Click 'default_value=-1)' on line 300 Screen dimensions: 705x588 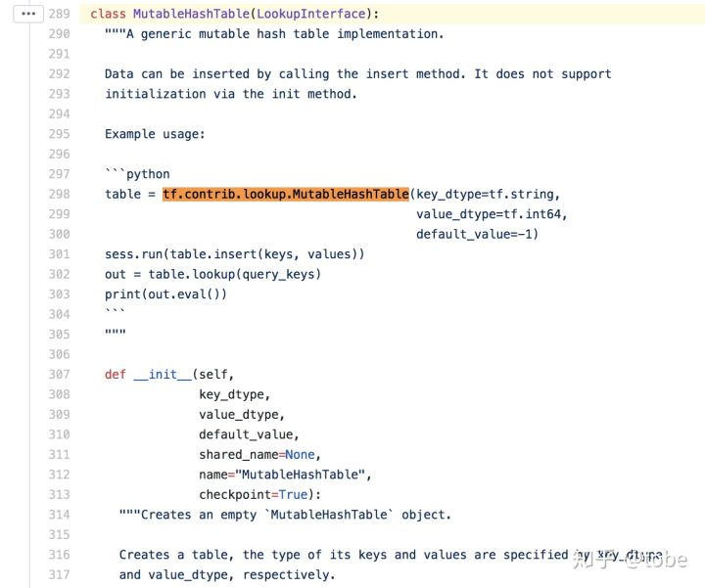(x=477, y=235)
